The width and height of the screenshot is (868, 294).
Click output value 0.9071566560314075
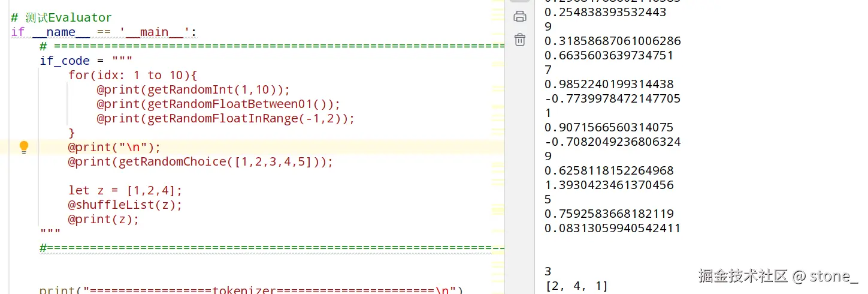[x=609, y=127]
